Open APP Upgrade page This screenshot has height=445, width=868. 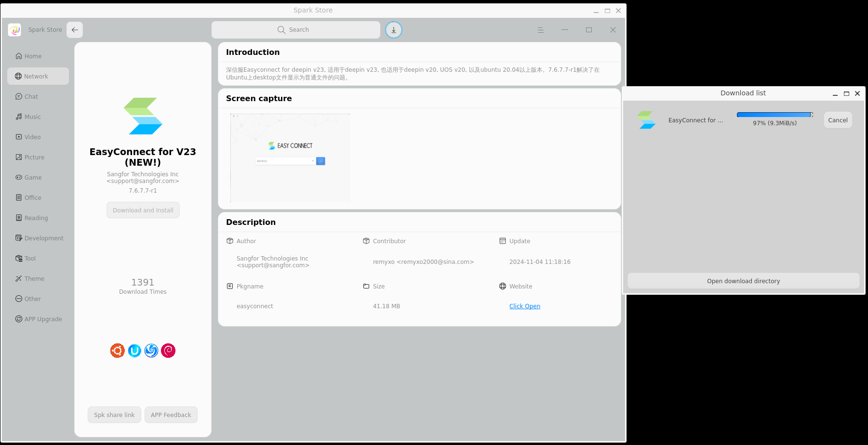38,319
